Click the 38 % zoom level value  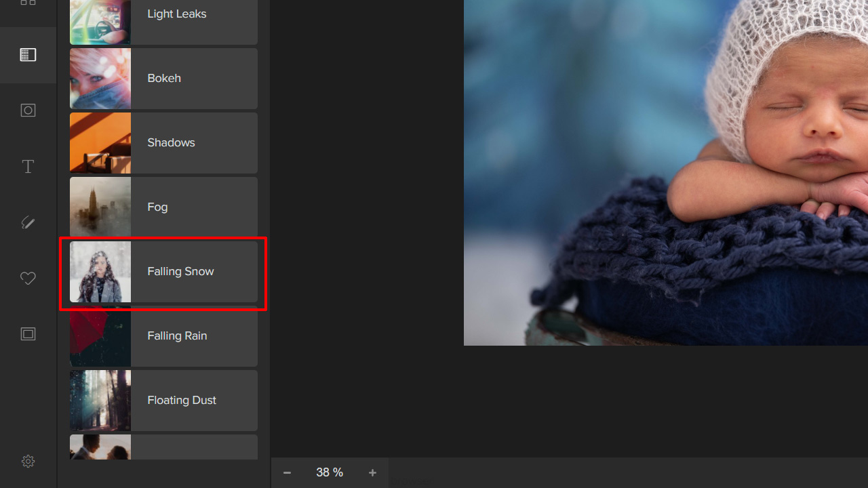click(330, 472)
